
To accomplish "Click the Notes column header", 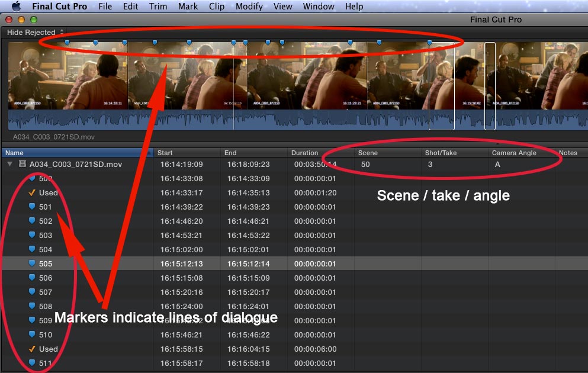I will 571,153.
